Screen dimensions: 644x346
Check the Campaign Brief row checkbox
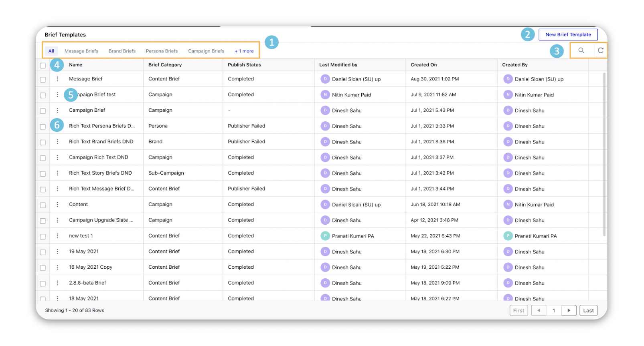click(x=43, y=111)
